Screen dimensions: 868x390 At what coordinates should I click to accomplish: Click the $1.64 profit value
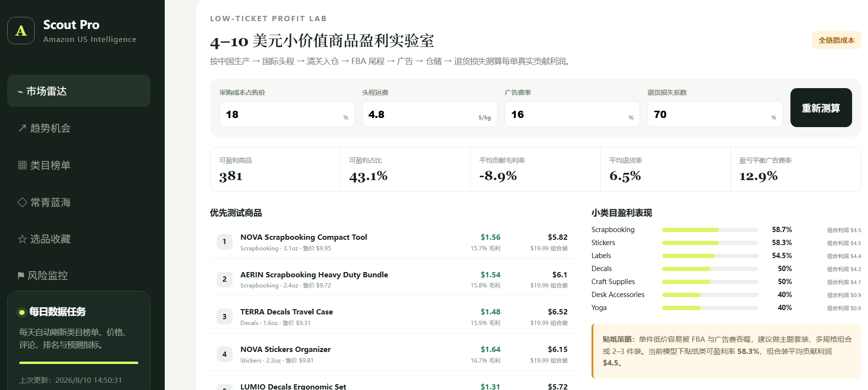coord(490,349)
